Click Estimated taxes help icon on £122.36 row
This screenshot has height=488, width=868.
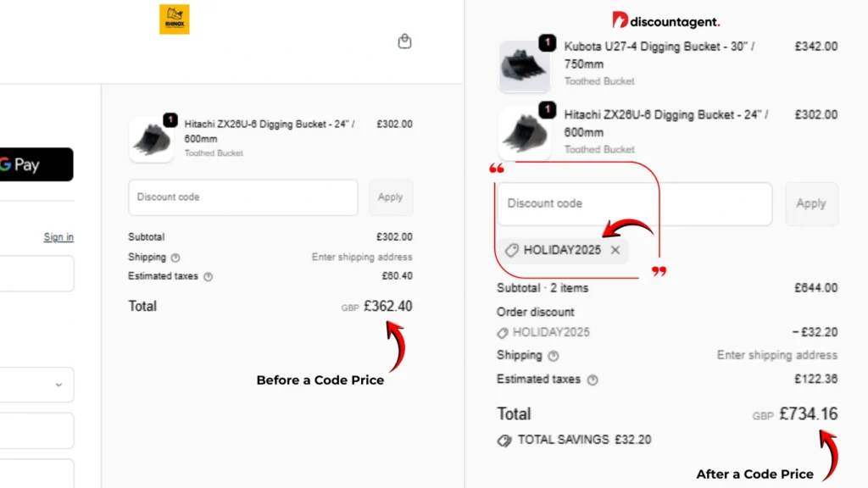point(593,380)
